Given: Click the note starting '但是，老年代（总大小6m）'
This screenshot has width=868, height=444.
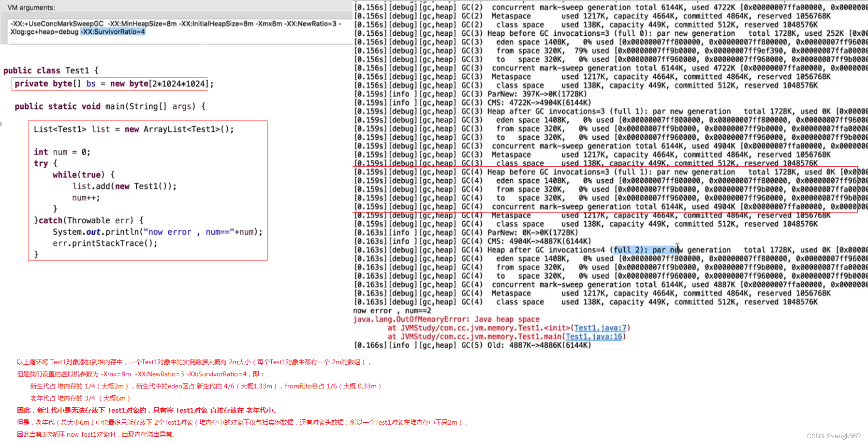Looking at the screenshot, I should (243, 422).
